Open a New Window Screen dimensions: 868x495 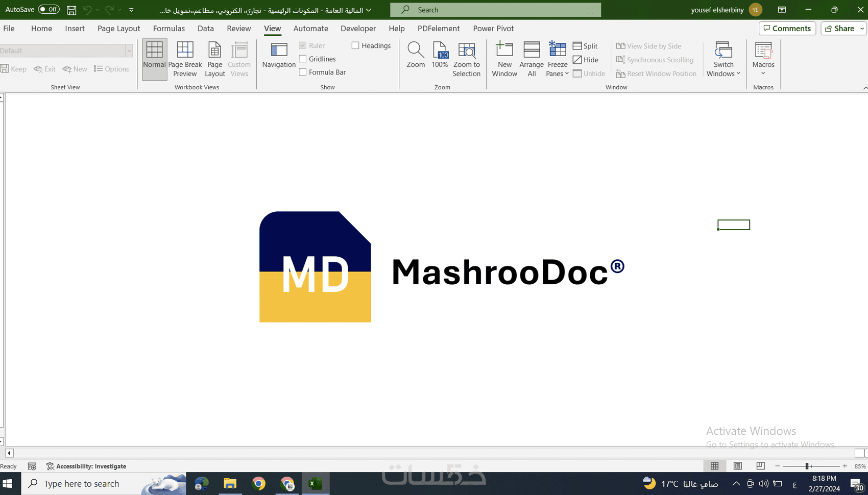point(504,59)
